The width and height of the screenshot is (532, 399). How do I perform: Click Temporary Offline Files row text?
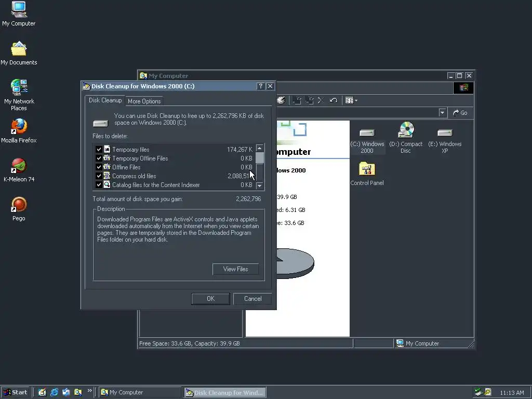click(140, 158)
